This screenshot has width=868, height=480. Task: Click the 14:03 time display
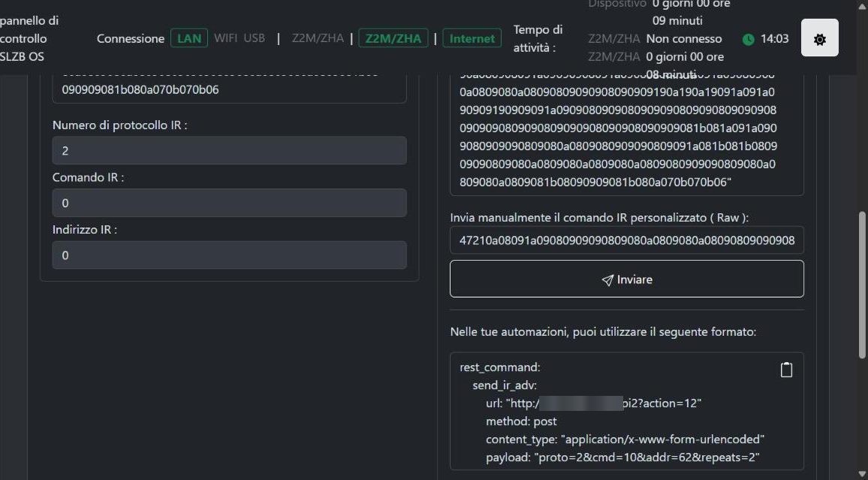pos(774,39)
